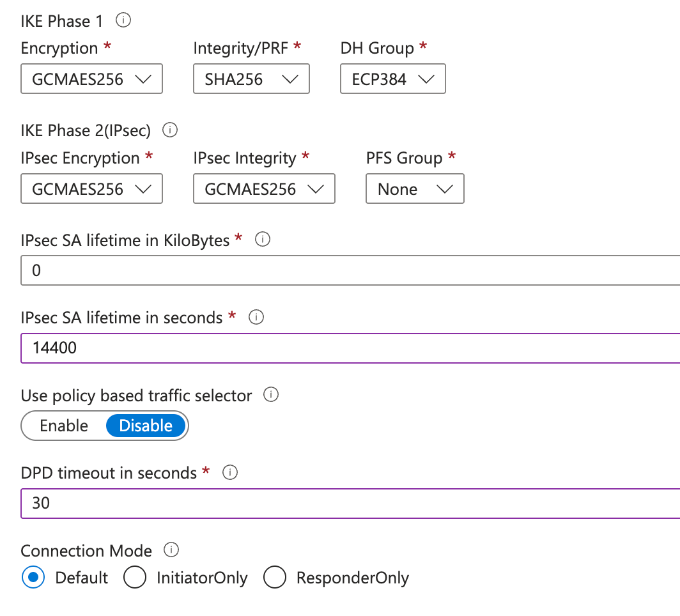
Task: Open the Integrity/PRF SHA256 dropdown
Action: click(x=251, y=79)
